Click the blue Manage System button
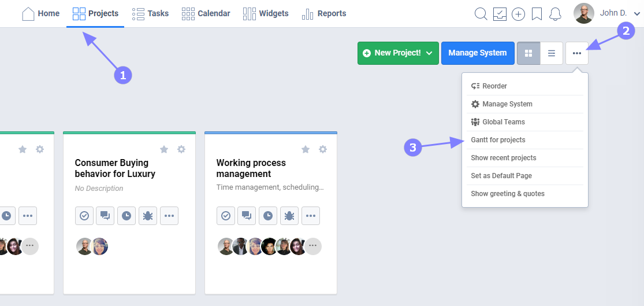Viewport: 644px width, 306px height. [x=477, y=53]
